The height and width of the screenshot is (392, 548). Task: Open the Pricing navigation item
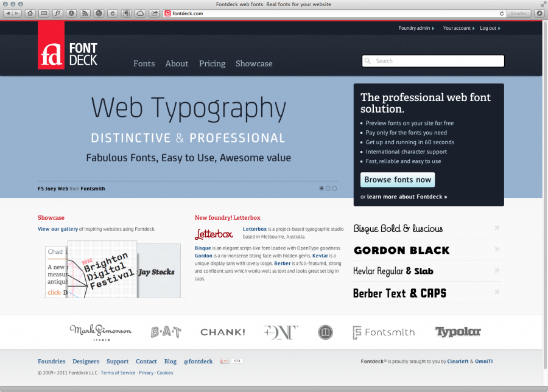pos(212,63)
